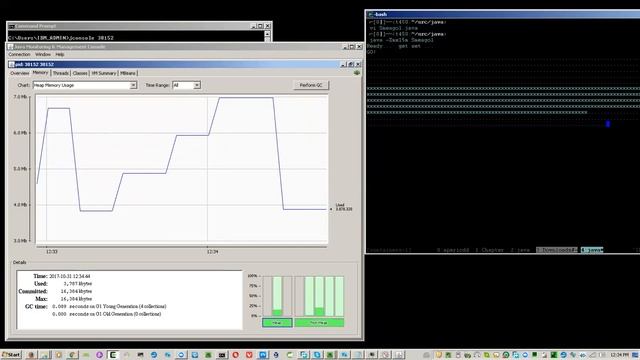Click the taskbar clock showing 12:34 PM
640x360 pixels.
(x=620, y=355)
